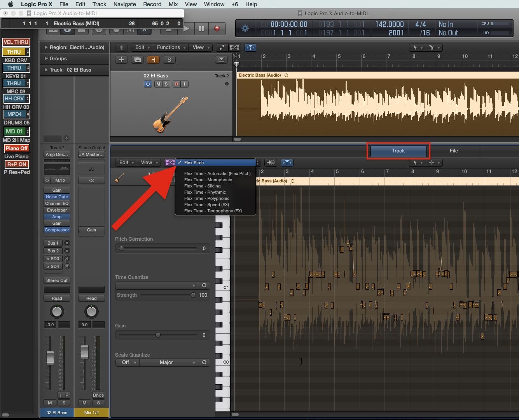Click the C1 key on piano keyboard
Image resolution: width=519 pixels, height=420 pixels.
(223, 287)
